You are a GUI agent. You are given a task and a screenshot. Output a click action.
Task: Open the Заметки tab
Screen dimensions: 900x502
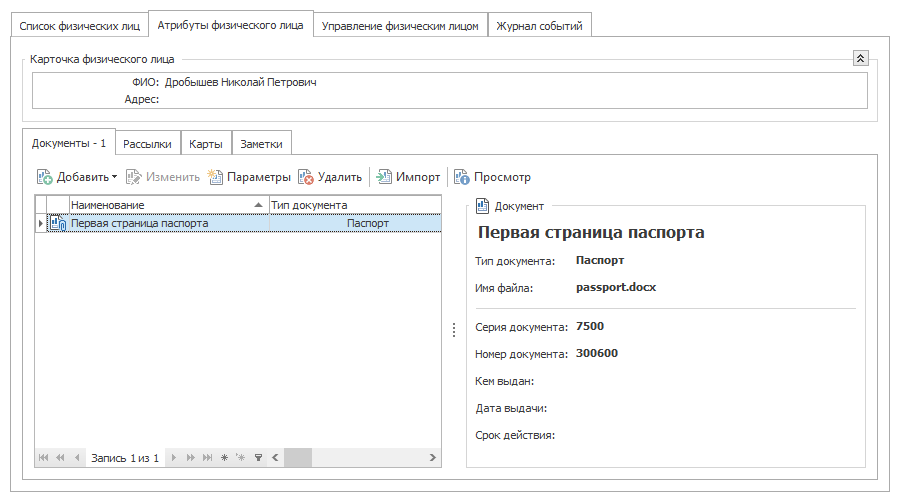coord(262,144)
